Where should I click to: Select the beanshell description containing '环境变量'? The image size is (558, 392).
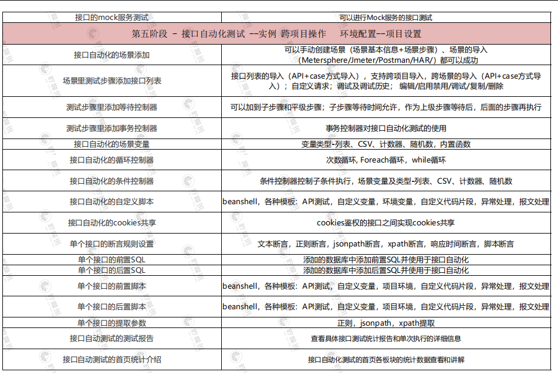pos(385,201)
